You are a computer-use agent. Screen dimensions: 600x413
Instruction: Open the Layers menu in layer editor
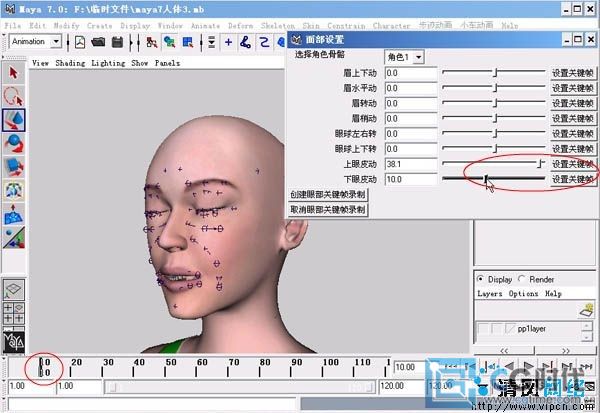tap(490, 294)
